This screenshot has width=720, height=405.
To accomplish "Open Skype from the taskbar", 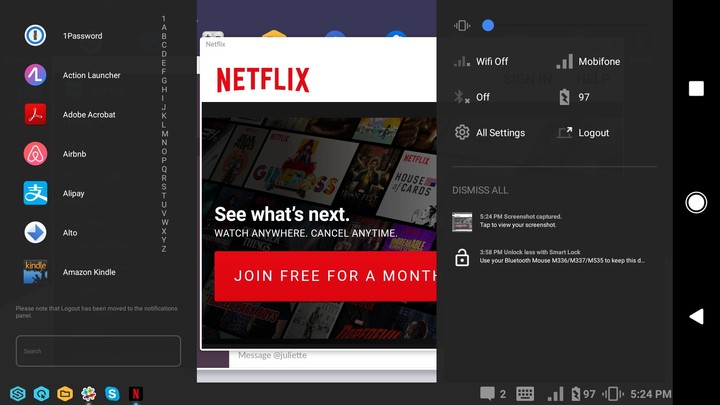I will [112, 394].
